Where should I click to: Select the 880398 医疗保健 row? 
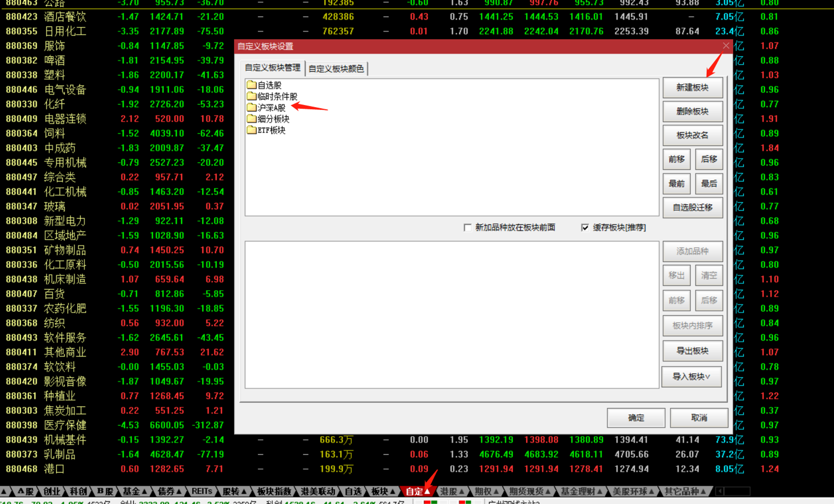coord(117,425)
